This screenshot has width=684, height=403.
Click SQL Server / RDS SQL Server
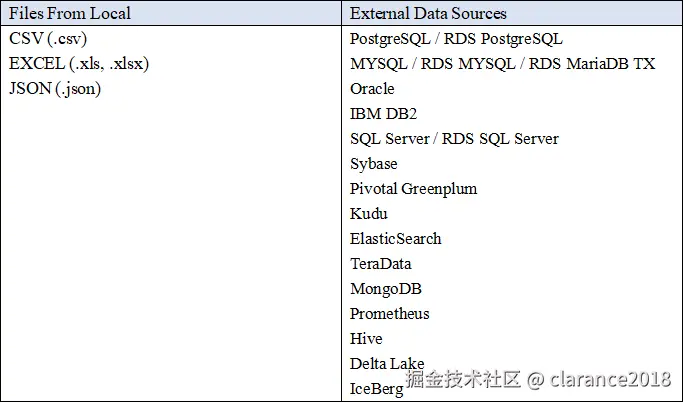pos(454,139)
